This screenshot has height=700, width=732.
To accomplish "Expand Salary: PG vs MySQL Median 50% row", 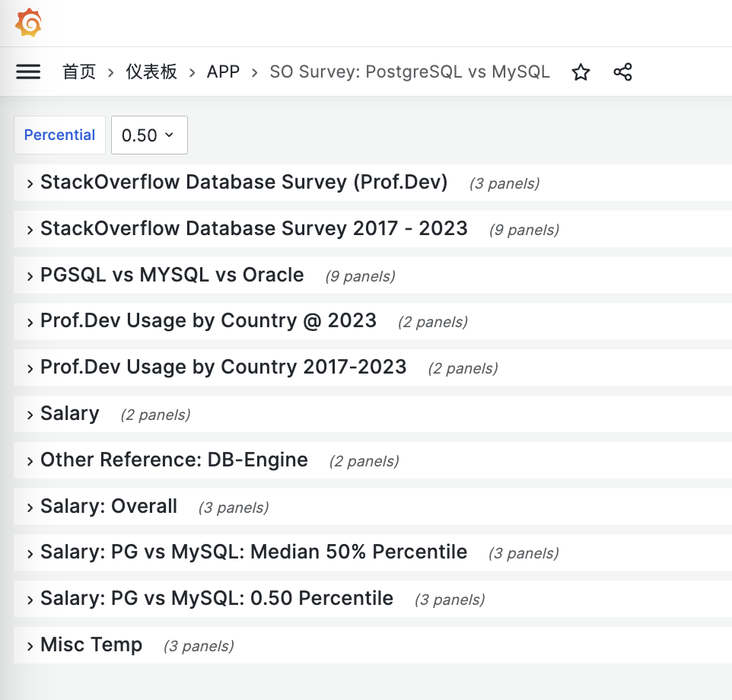I will (x=253, y=552).
